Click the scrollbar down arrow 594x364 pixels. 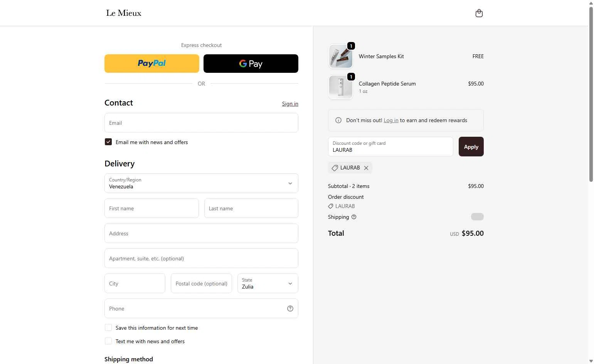(591, 361)
